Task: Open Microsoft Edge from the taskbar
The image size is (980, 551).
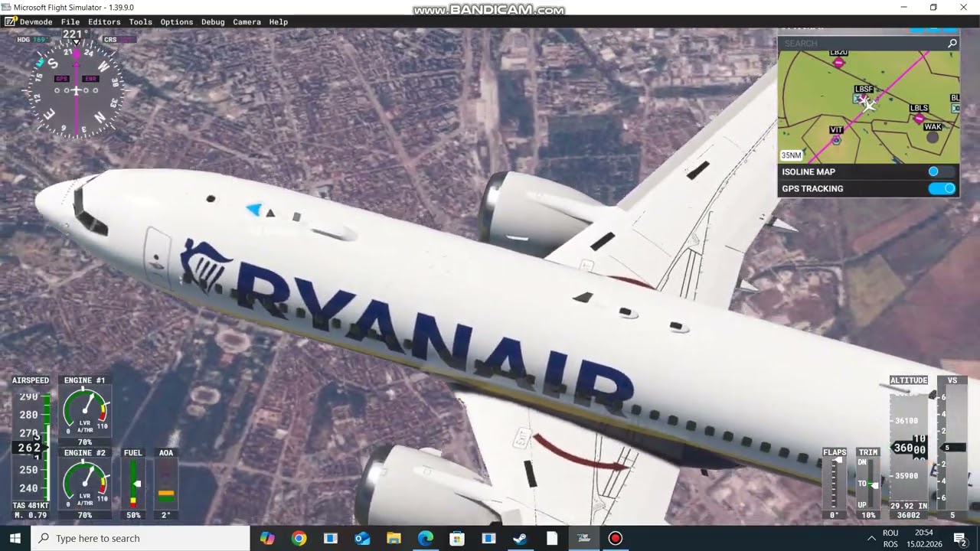Action: pos(426,538)
